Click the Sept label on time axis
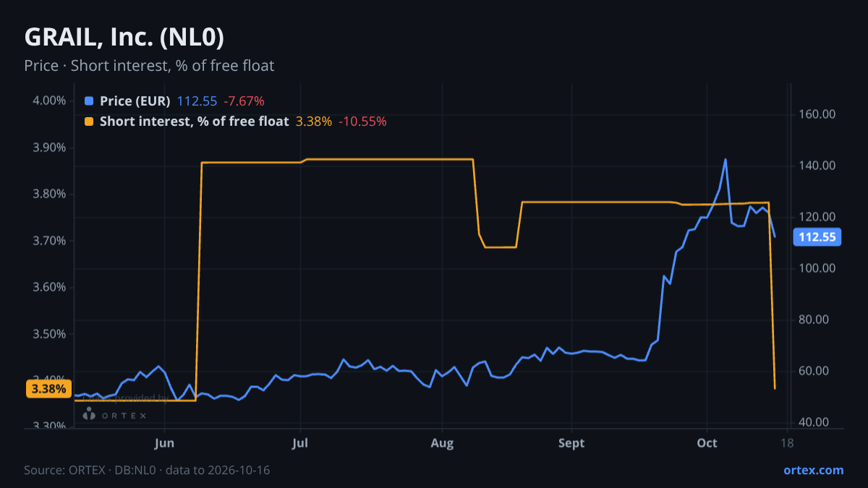The height and width of the screenshot is (488, 868). pyautogui.click(x=571, y=443)
